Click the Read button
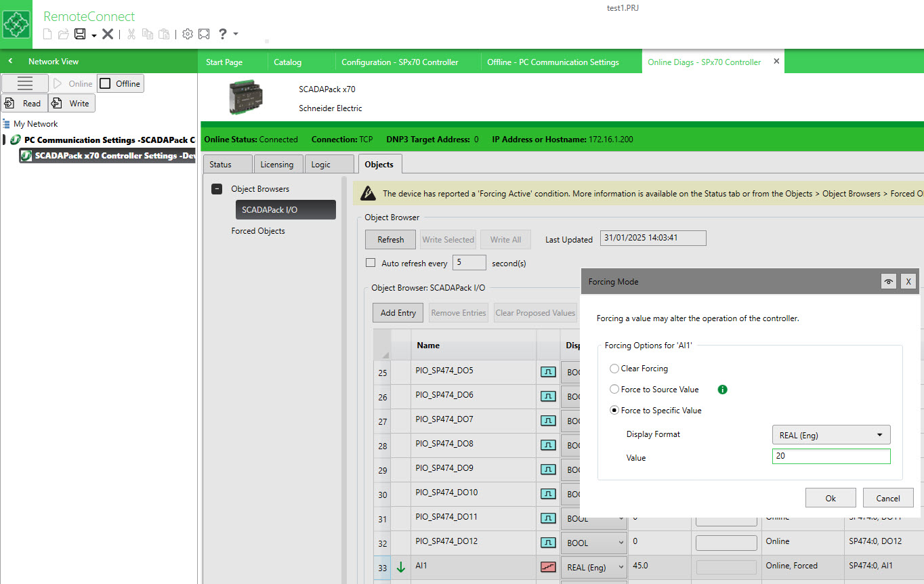The image size is (924, 584). (x=24, y=103)
